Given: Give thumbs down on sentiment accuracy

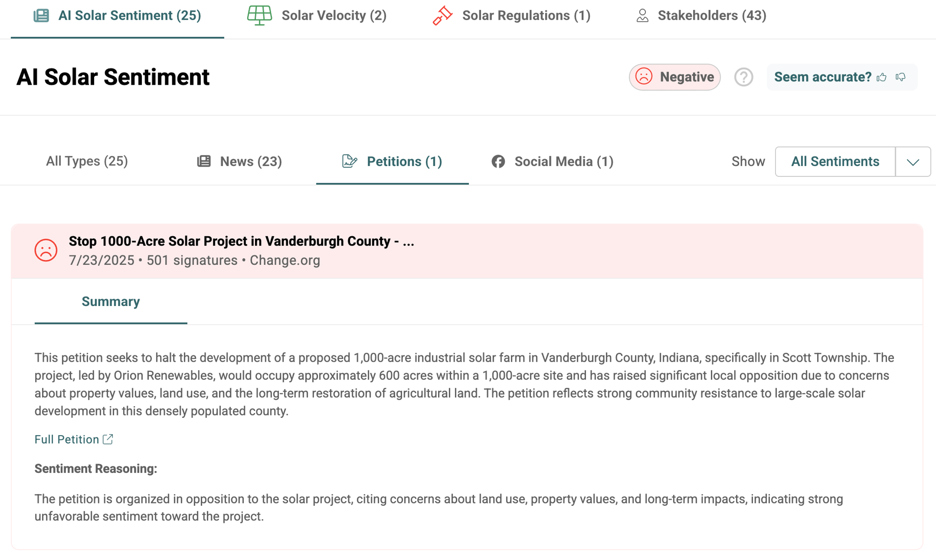Looking at the screenshot, I should 900,77.
